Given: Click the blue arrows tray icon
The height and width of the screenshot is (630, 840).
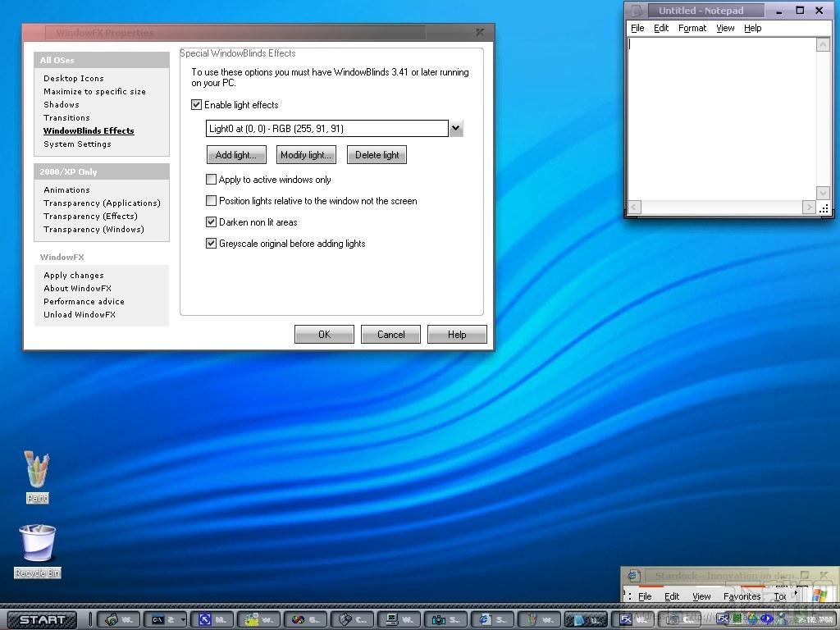Looking at the screenshot, I should 767,619.
